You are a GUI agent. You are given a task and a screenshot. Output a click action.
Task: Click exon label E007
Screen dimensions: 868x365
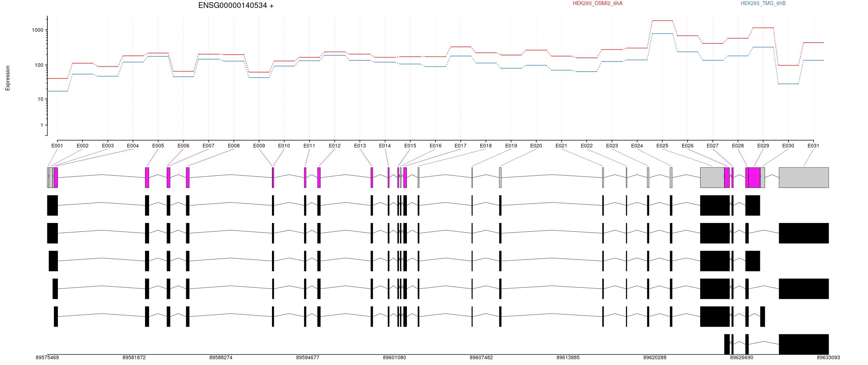208,146
